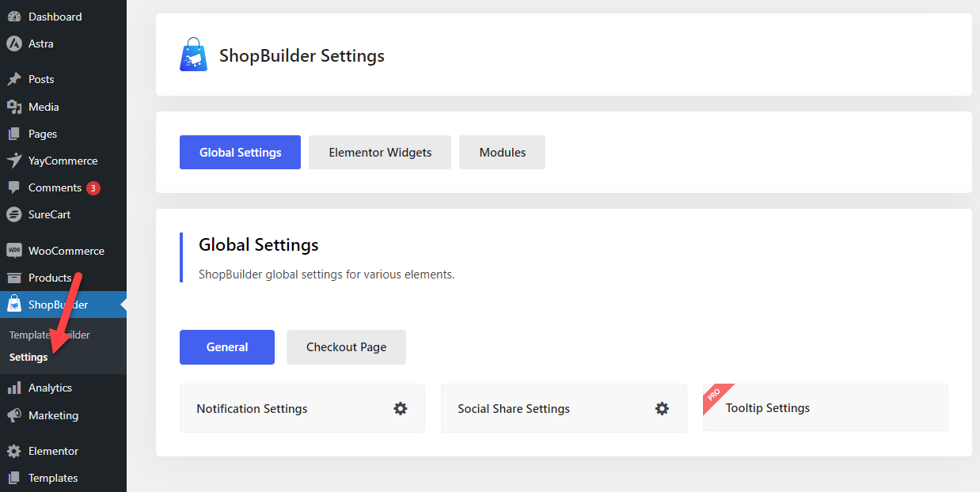Click the YayCommerce arrow icon
The height and width of the screenshot is (492, 980).
pos(13,161)
